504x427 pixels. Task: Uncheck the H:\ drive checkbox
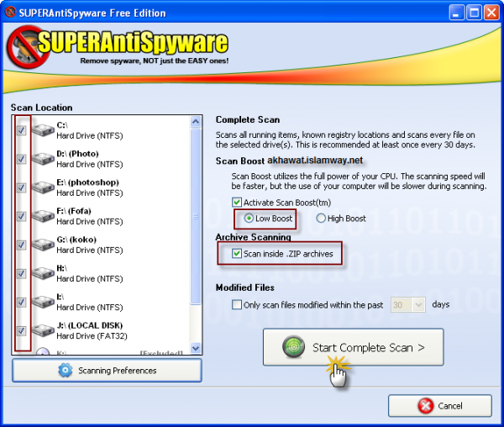click(21, 273)
